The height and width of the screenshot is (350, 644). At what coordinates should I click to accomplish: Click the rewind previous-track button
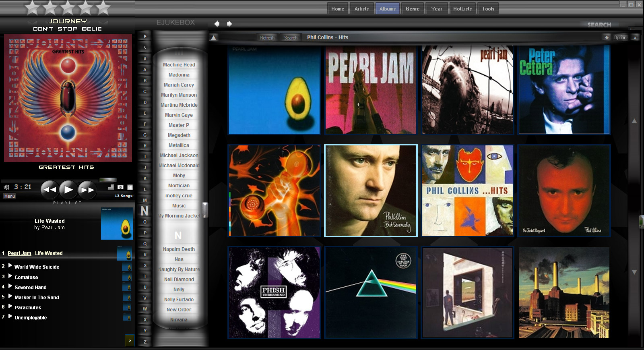tap(50, 190)
